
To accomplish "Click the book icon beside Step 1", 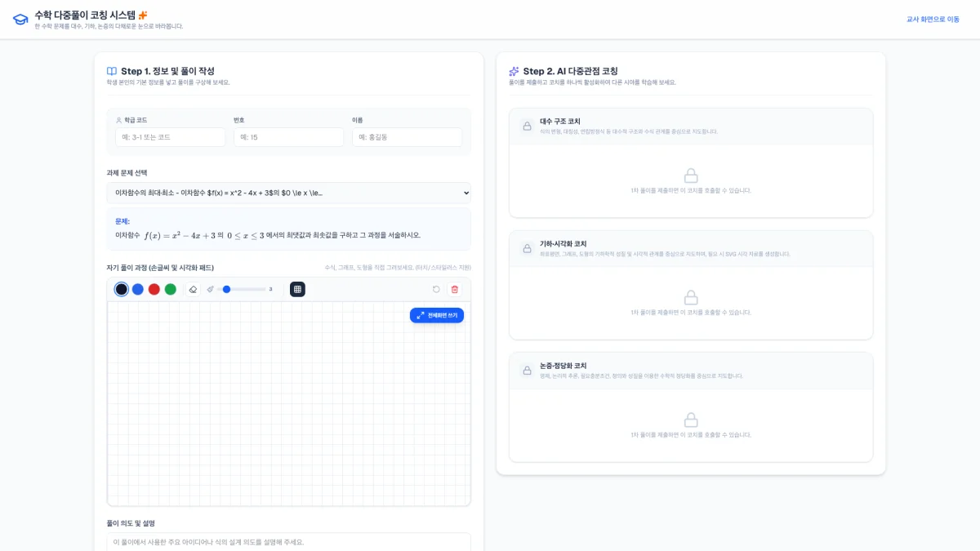I will click(x=112, y=71).
